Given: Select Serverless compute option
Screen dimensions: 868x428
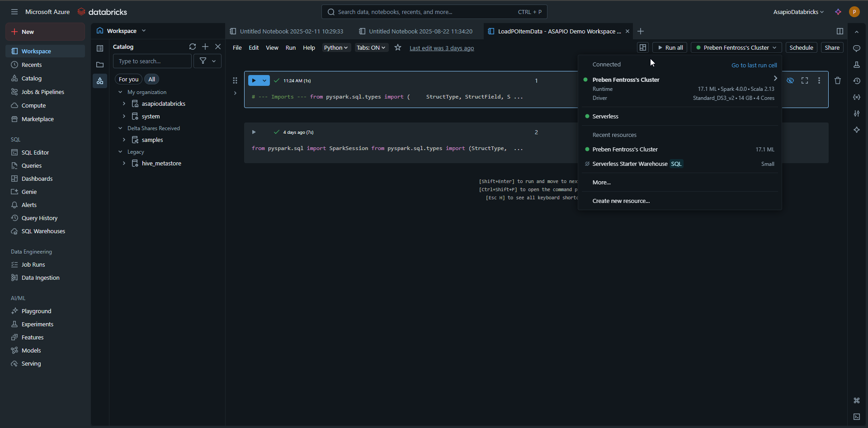Looking at the screenshot, I should pos(679,116).
